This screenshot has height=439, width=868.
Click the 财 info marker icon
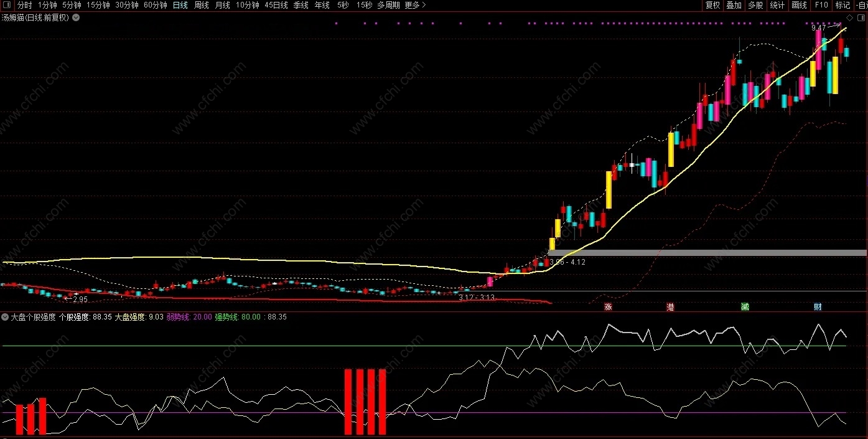(818, 307)
